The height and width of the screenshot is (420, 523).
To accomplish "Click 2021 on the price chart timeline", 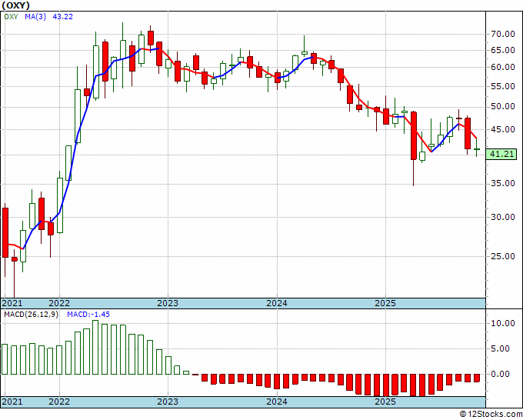I will click(12, 303).
